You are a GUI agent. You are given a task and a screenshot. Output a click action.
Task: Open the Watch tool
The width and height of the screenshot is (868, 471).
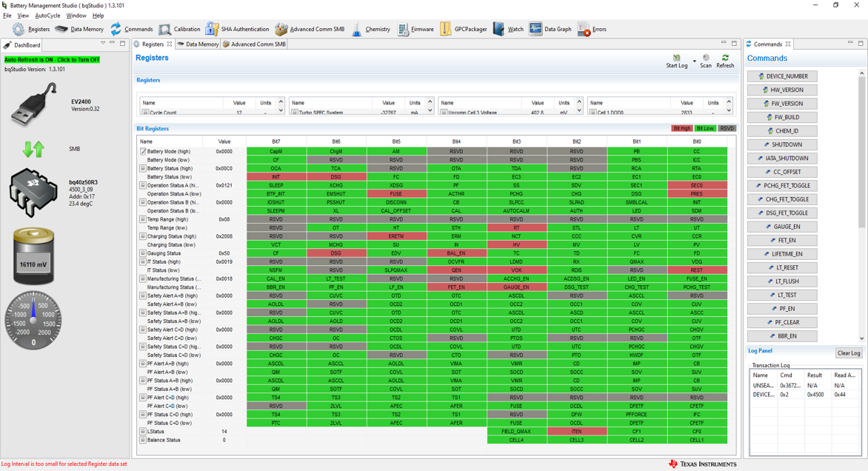(508, 30)
